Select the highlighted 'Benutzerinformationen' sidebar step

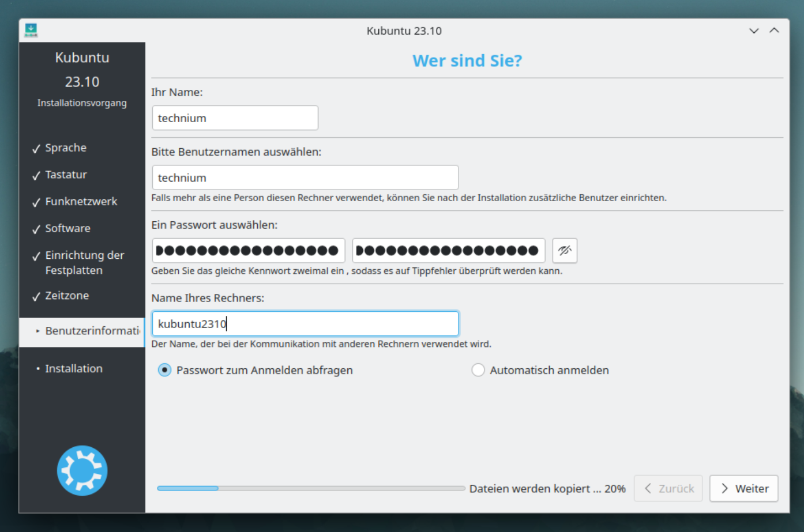[91, 331]
